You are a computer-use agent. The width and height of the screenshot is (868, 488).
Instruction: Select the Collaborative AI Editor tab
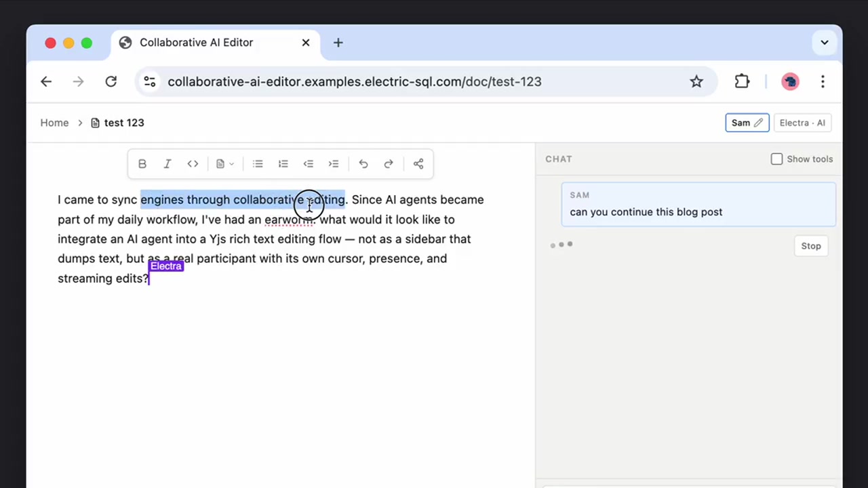(196, 42)
